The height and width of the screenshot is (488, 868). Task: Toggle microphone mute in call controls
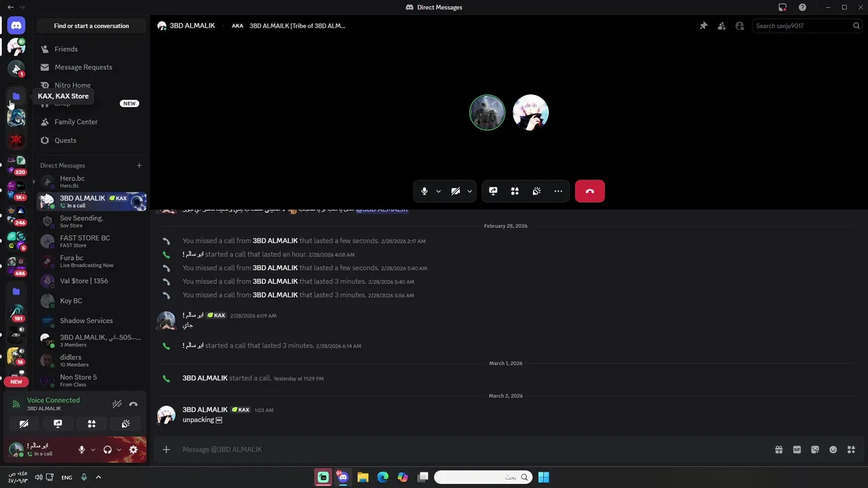pyautogui.click(x=425, y=191)
